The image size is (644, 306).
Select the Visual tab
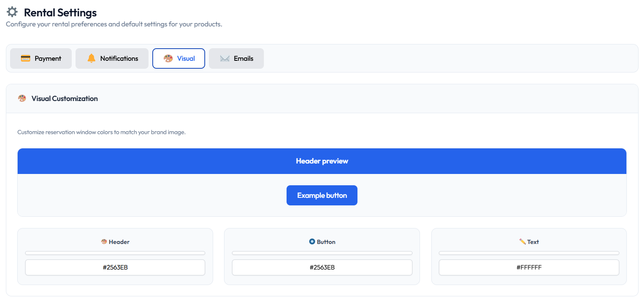coord(179,58)
